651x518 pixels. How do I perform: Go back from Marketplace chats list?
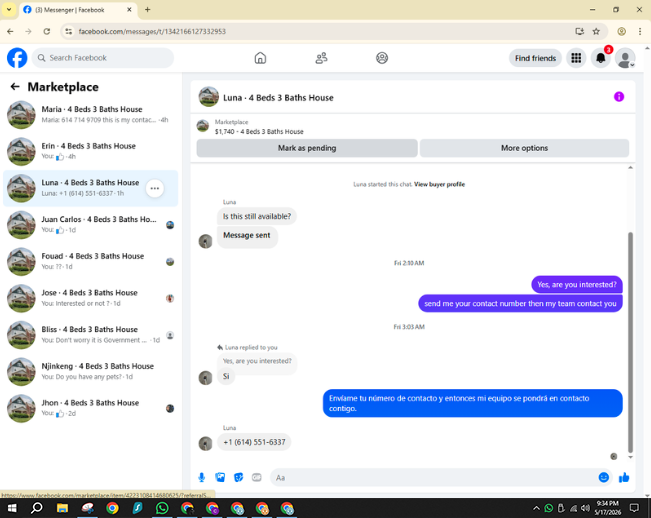click(15, 86)
